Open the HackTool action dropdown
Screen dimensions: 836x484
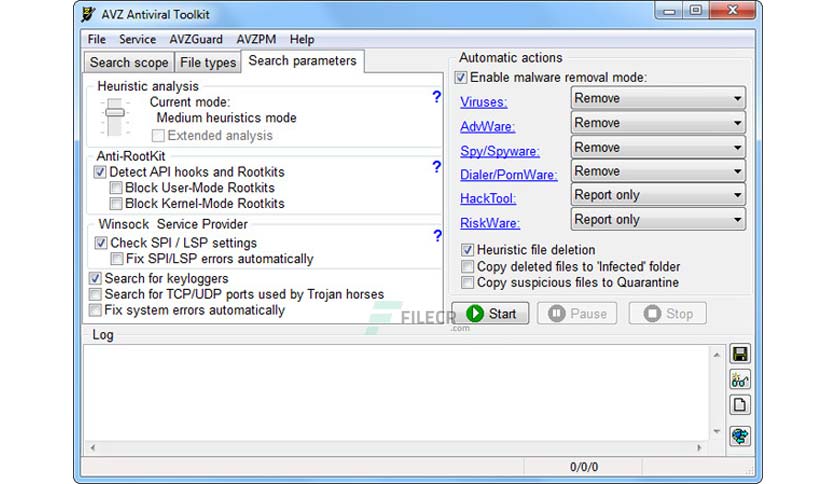(658, 195)
